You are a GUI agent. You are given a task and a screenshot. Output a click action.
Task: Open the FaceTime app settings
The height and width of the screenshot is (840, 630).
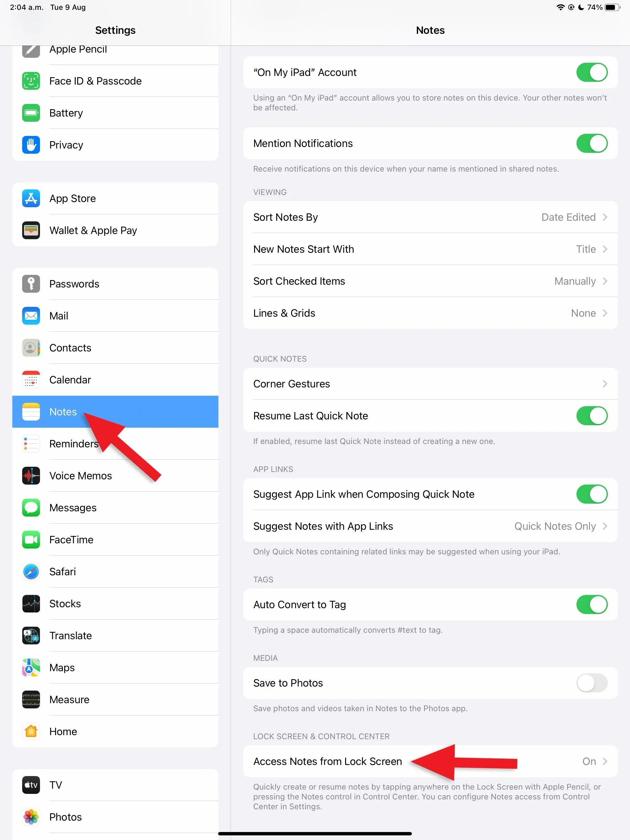[x=71, y=540]
